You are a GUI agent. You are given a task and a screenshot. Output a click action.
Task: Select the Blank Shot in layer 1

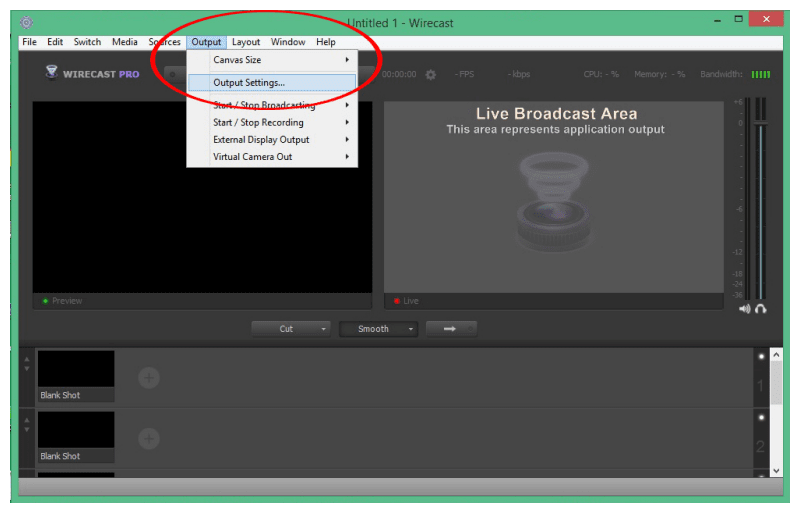(x=76, y=376)
